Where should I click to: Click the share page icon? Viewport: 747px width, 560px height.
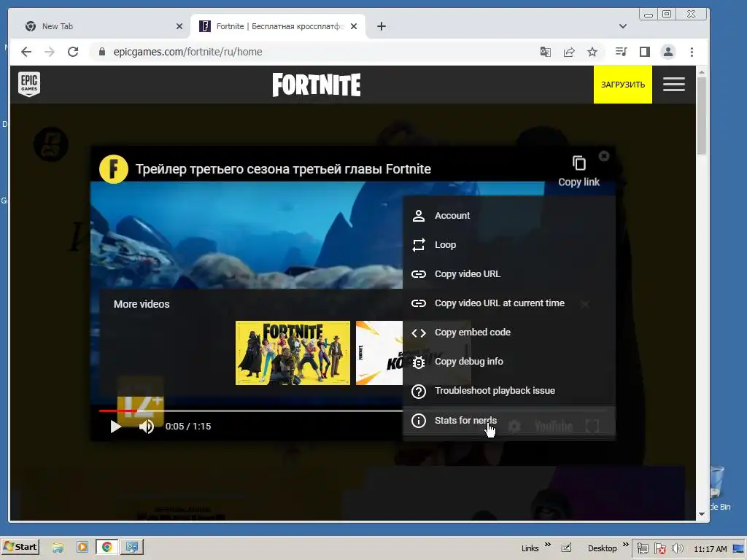coord(569,52)
